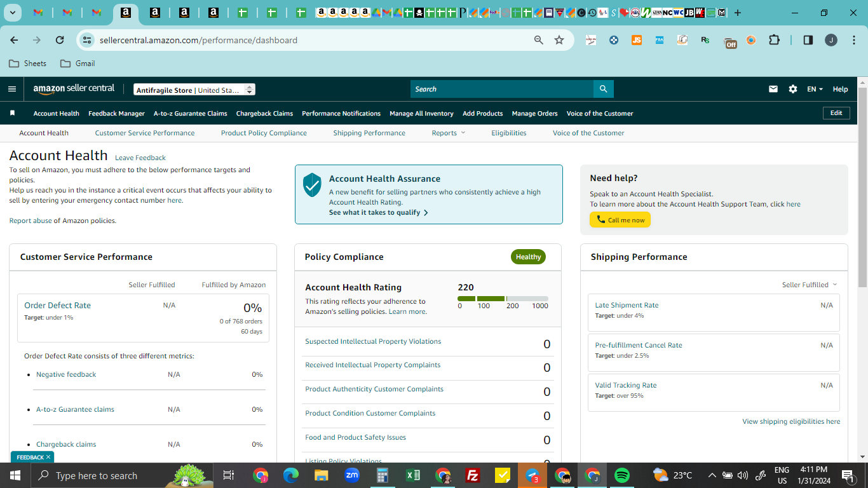Click the Call me now button
868x488 pixels.
coord(620,220)
